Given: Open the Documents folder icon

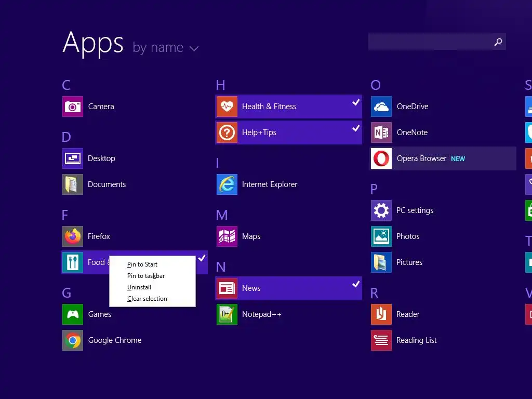Looking at the screenshot, I should tap(73, 184).
